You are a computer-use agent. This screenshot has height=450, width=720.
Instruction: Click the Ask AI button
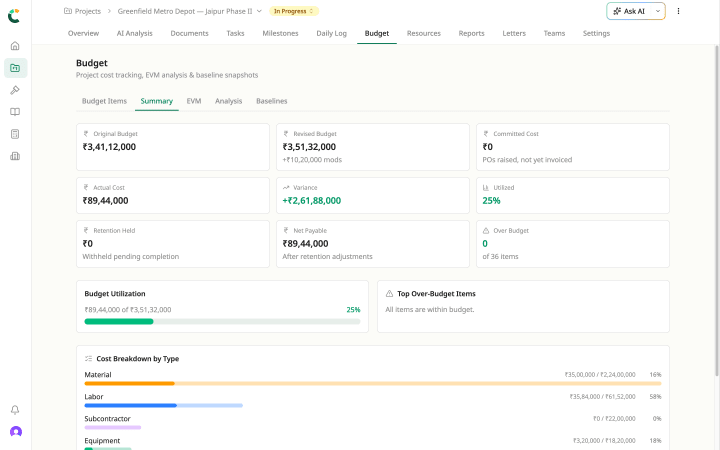tap(629, 11)
